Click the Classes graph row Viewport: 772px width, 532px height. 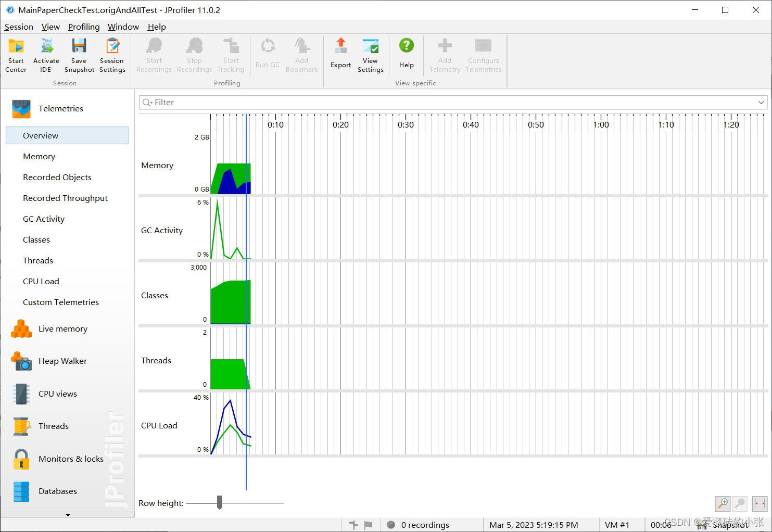tap(453, 293)
